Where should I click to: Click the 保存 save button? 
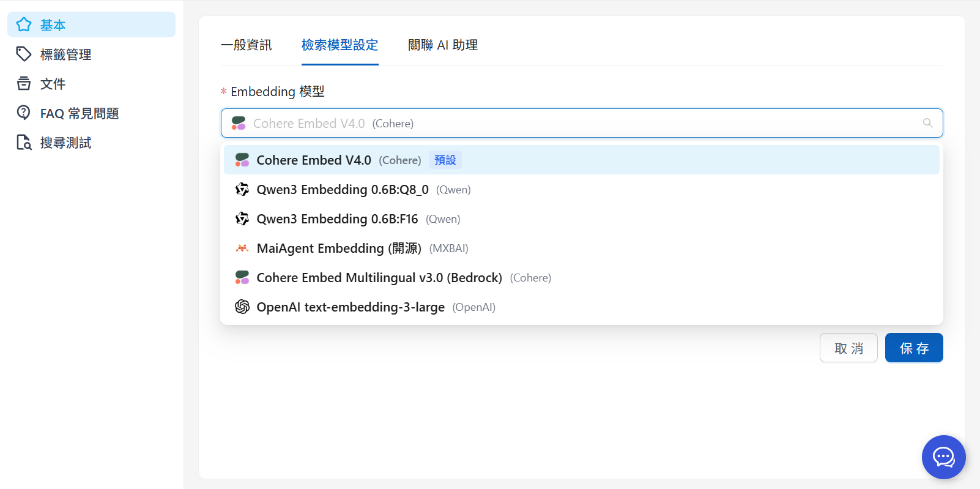[x=913, y=348]
